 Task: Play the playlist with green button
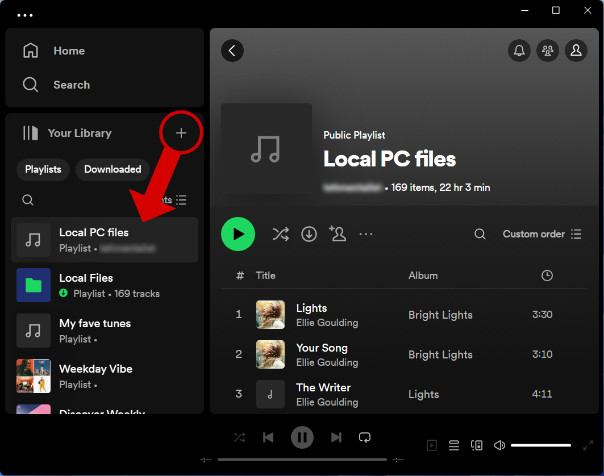(x=238, y=234)
